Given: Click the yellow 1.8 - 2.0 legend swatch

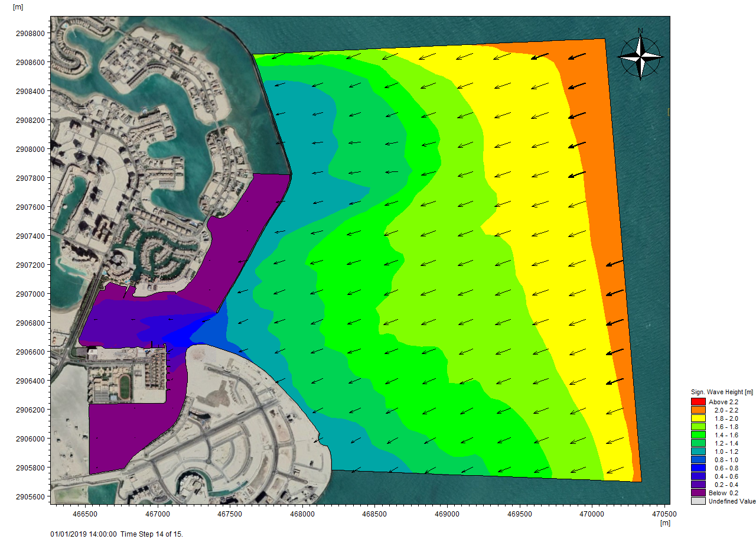Looking at the screenshot, I should click(x=698, y=418).
